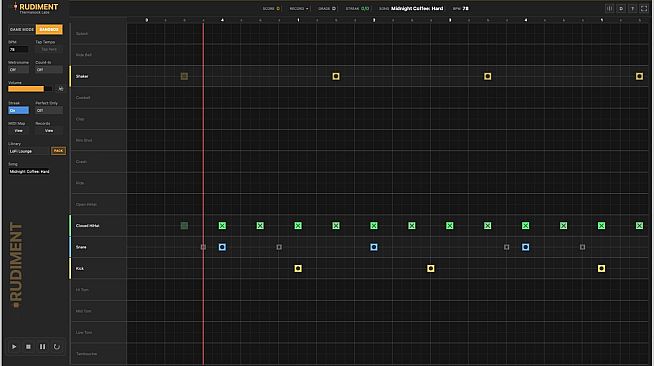Click Tap here under Tap Tempo
This screenshot has width=654, height=366.
(x=49, y=49)
